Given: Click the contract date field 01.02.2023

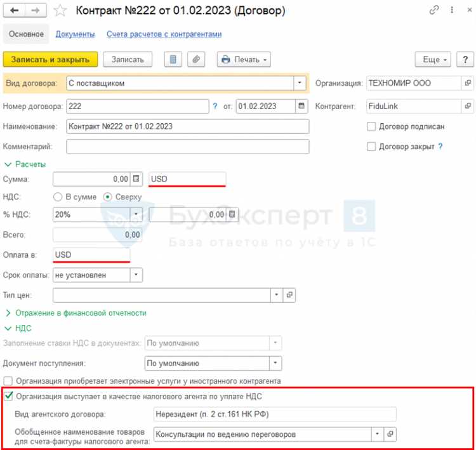Looking at the screenshot, I should [x=266, y=106].
